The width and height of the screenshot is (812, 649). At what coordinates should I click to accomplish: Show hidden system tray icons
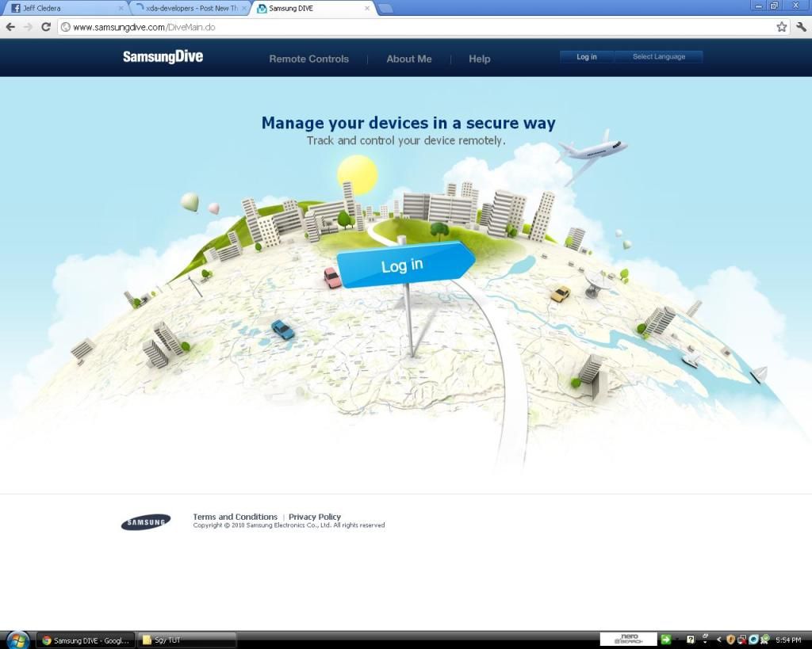[x=718, y=640]
